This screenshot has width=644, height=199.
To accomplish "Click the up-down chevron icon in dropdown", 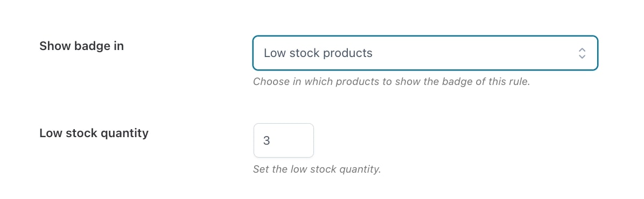I will [x=582, y=53].
